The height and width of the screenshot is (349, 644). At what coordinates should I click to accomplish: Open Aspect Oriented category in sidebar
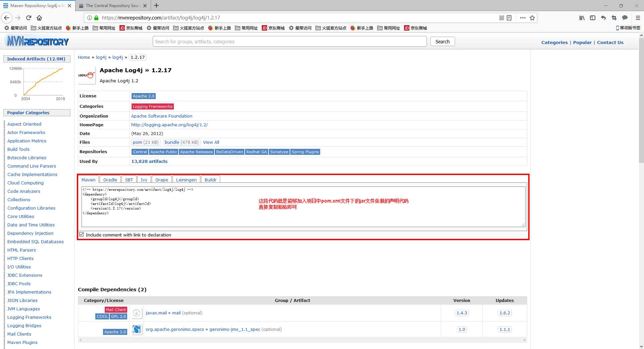point(24,124)
